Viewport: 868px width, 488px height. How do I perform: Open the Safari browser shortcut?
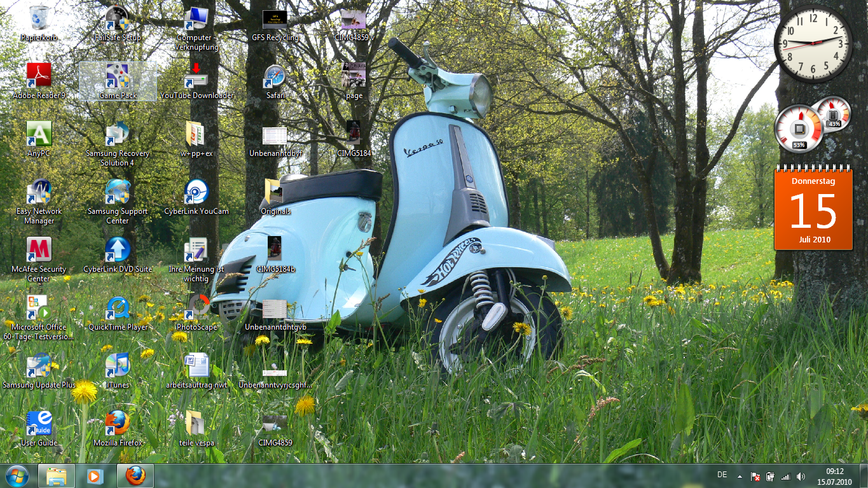click(x=275, y=77)
